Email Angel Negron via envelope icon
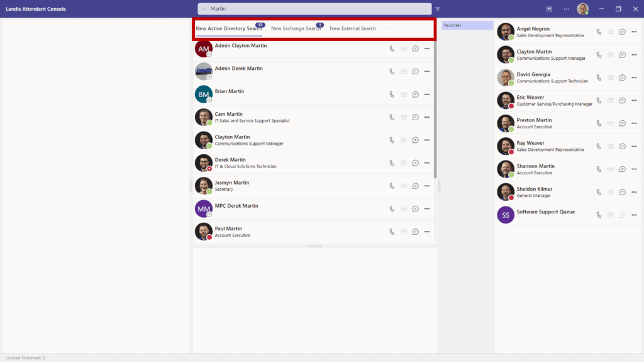The width and height of the screenshot is (644, 362). 611,31
